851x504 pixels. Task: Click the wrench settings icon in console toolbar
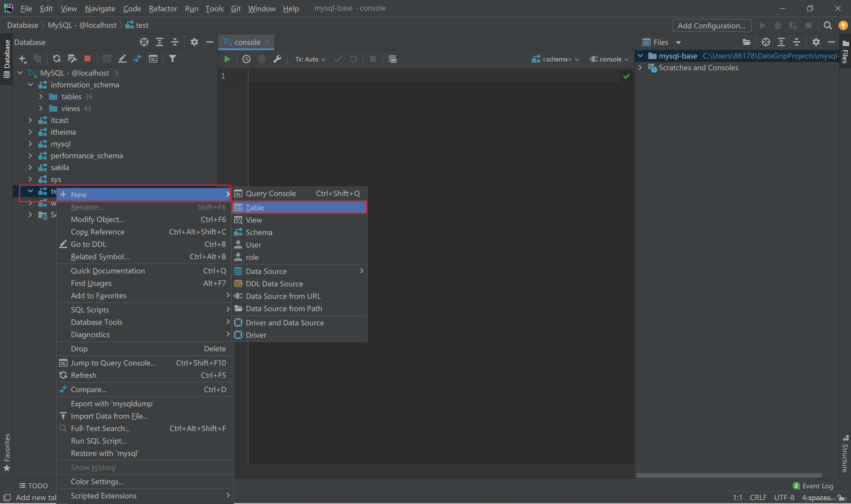277,59
